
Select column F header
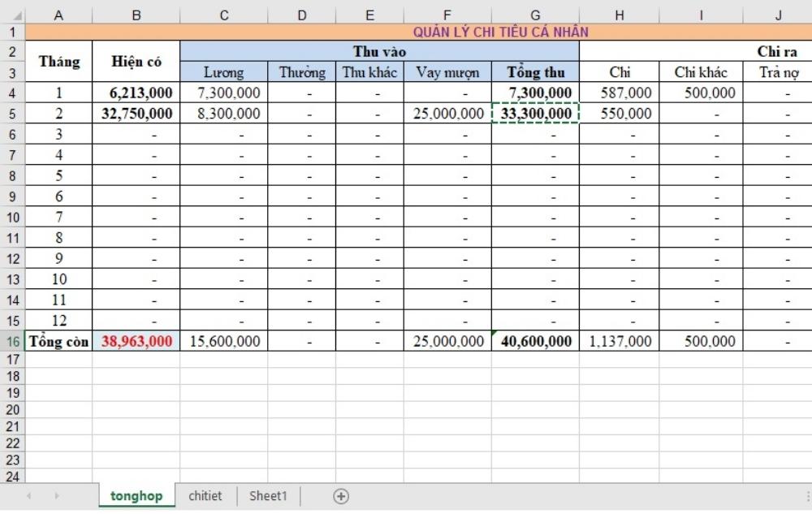coord(447,15)
